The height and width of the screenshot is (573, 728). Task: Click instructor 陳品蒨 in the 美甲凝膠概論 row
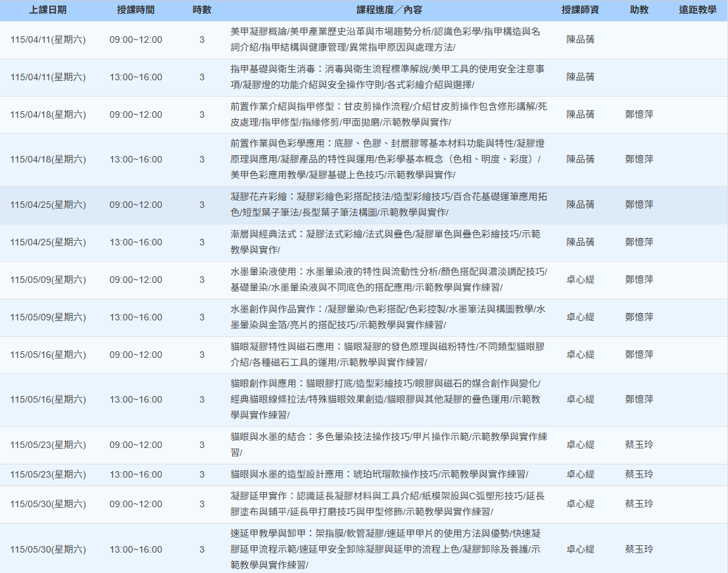[580, 39]
